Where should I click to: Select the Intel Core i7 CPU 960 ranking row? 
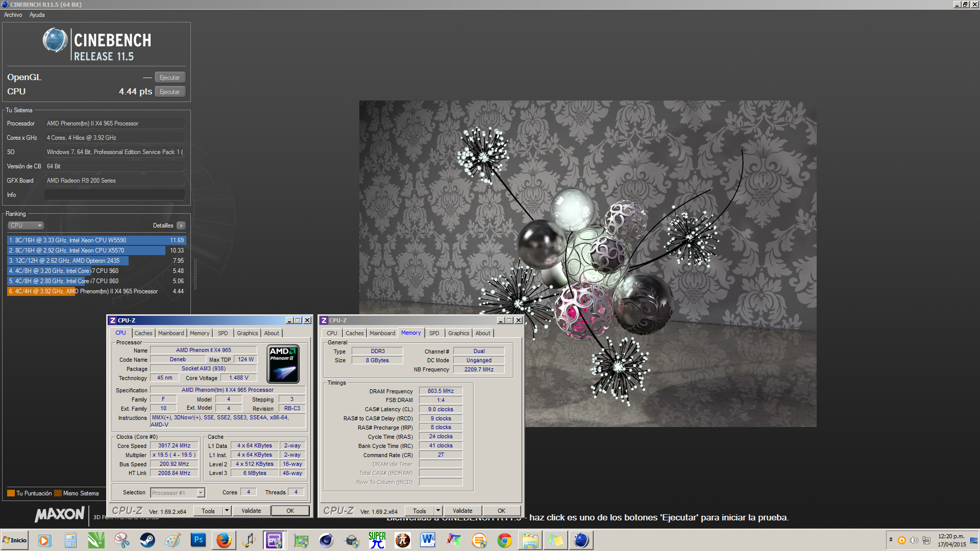pyautogui.click(x=96, y=271)
